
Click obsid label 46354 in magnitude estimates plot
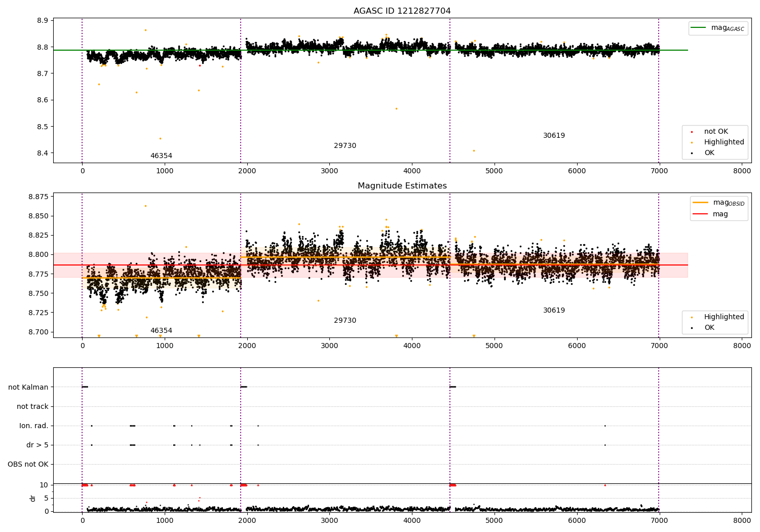point(161,331)
